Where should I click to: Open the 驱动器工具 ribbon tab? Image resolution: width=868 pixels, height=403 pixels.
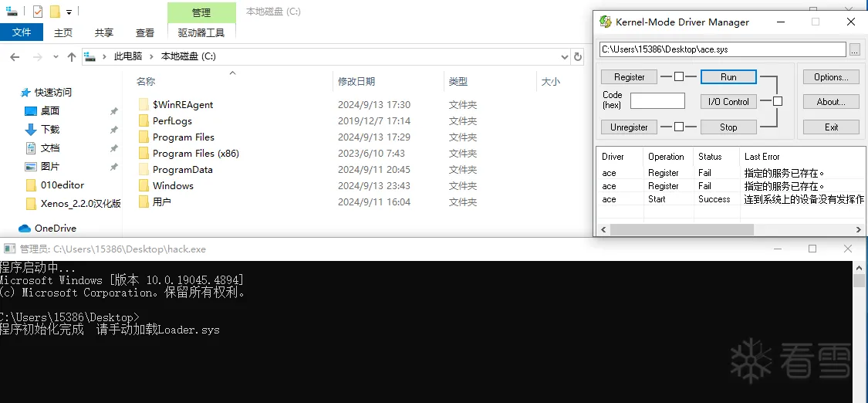pyautogui.click(x=201, y=32)
